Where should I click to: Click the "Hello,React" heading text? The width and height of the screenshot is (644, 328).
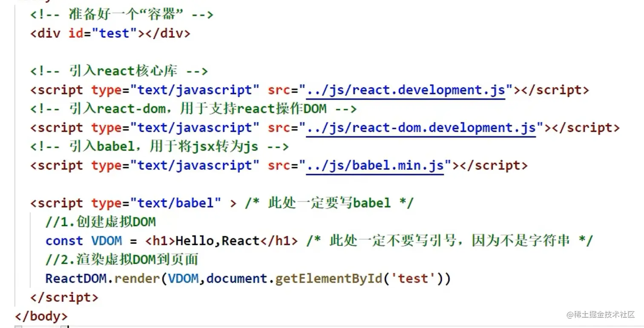[x=218, y=241]
